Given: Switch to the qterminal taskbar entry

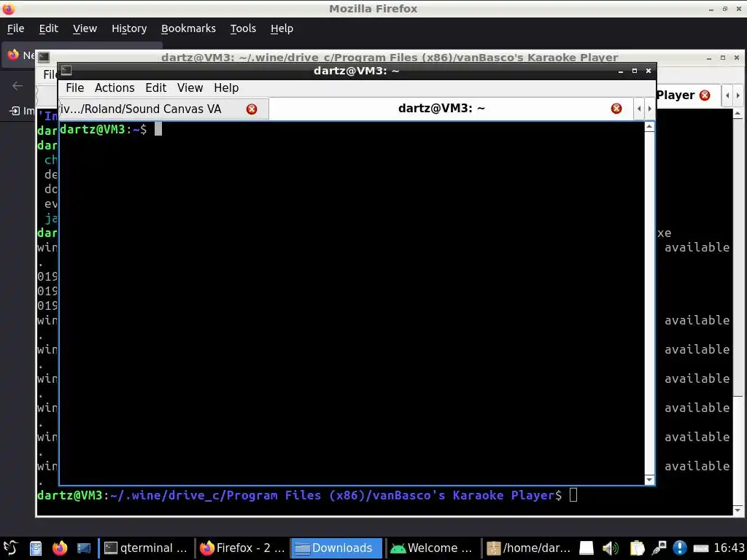Looking at the screenshot, I should pos(146,548).
